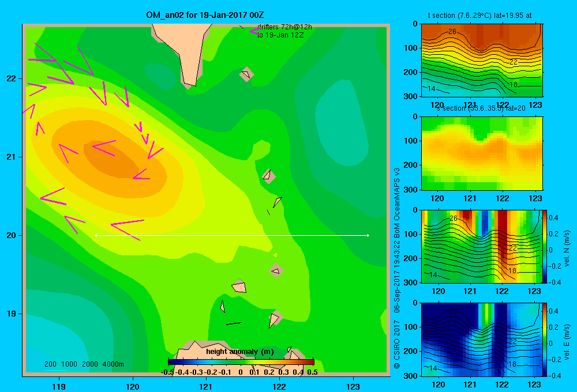Click the "0.5" tick on the height anomaly colorbar
Screen dimensions: 577x392
pos(312,372)
